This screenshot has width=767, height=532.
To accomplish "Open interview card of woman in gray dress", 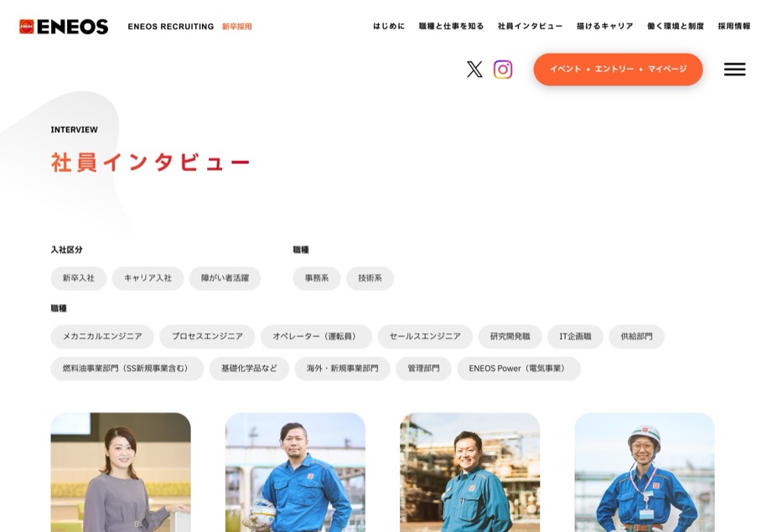I will click(121, 473).
